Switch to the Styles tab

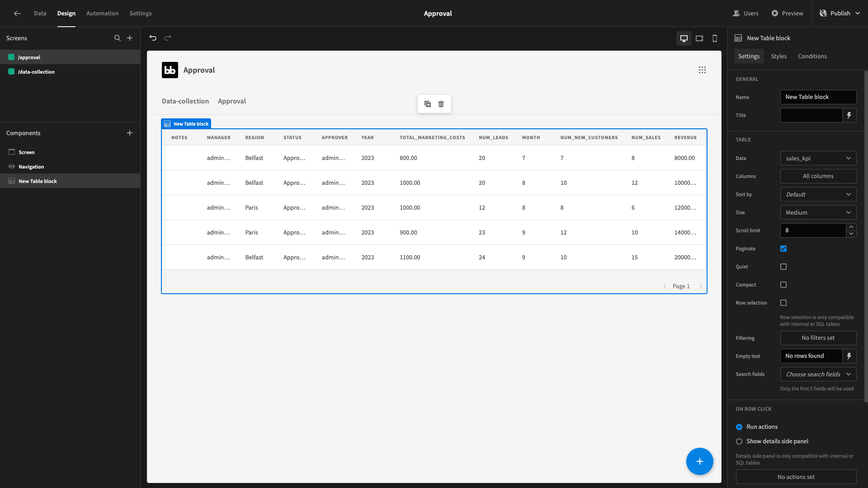coord(779,56)
